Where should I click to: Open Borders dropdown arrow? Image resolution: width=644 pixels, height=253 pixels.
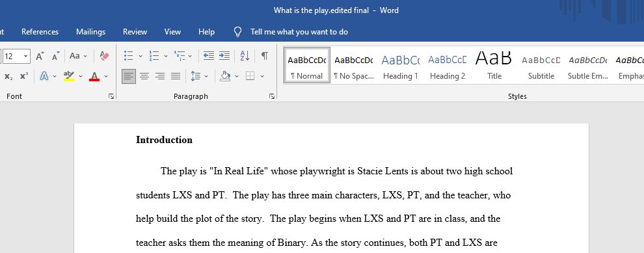262,76
